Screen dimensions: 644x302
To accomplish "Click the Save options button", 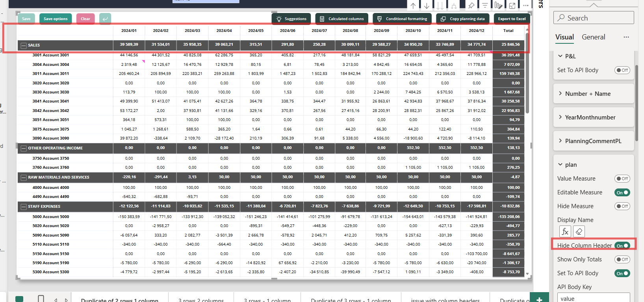I will [56, 19].
